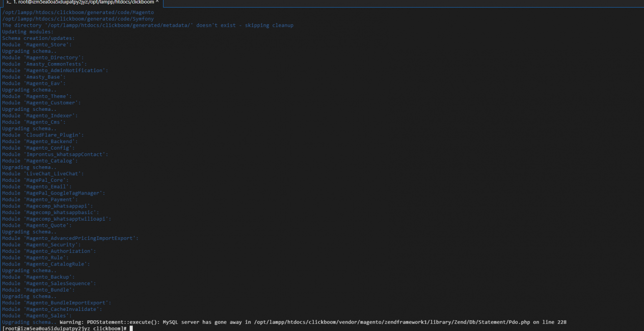Click the generated/code/Magento path line
Viewport: 644px width, 331px height.
[x=78, y=12]
